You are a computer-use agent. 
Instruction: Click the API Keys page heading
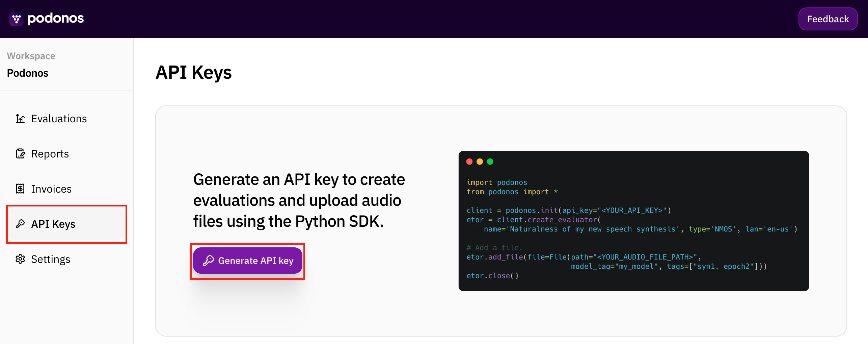tap(194, 72)
